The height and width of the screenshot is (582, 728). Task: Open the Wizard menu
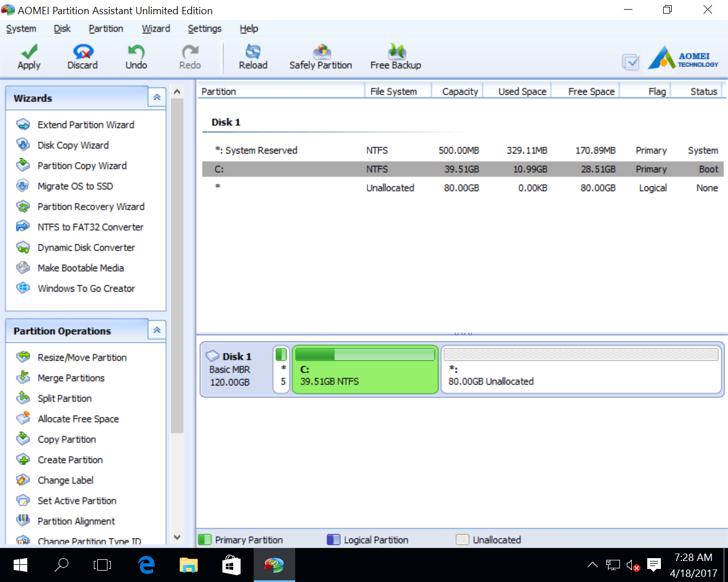tap(156, 28)
